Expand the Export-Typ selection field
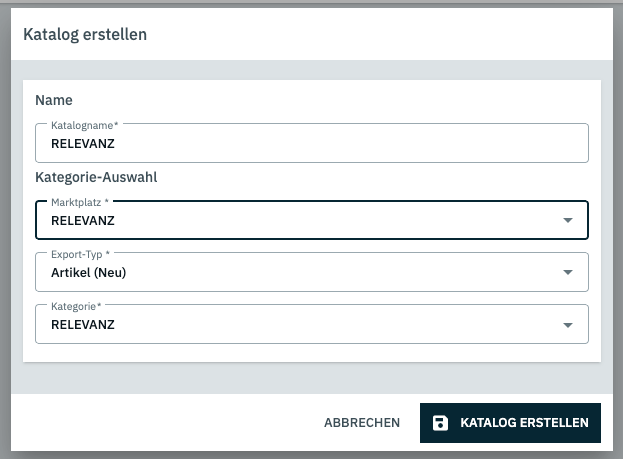623x459 pixels. pos(300,272)
